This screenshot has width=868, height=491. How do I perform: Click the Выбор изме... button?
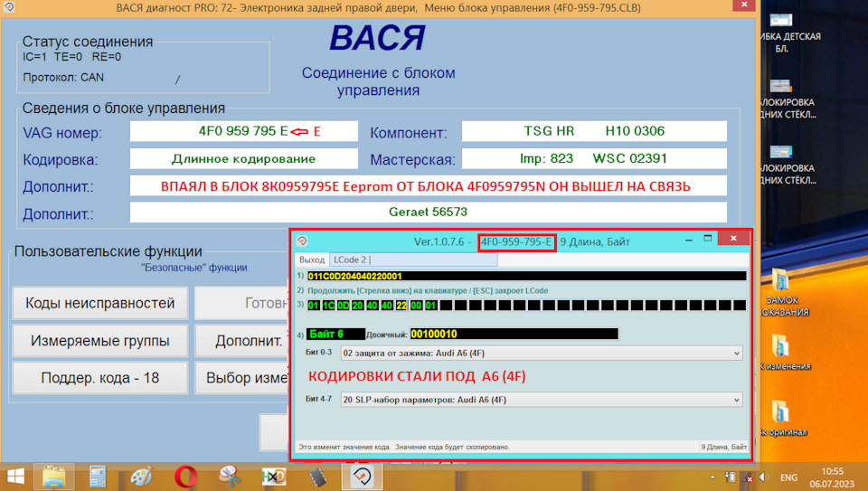[x=242, y=378]
